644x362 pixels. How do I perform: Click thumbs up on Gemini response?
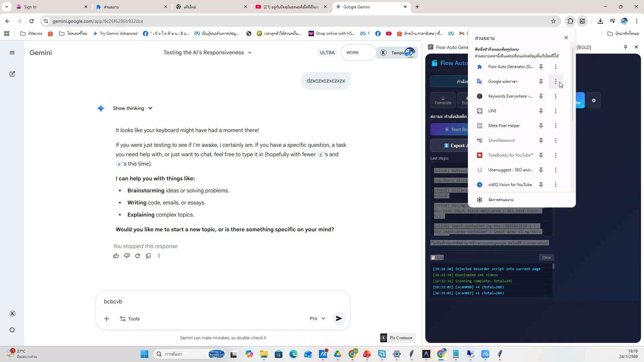[116, 256]
